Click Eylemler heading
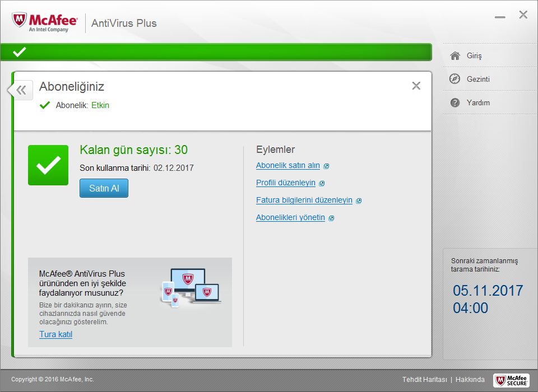This screenshot has height=392, width=538. (276, 150)
